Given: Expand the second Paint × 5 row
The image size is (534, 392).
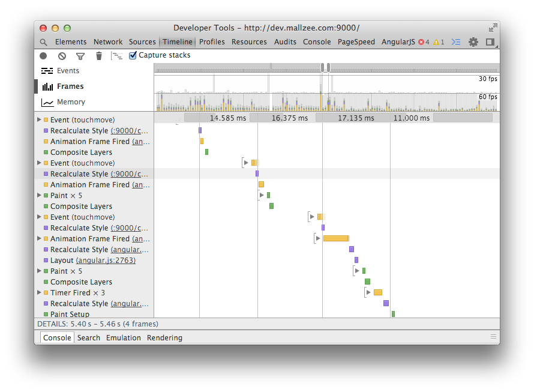Looking at the screenshot, I should point(39,271).
